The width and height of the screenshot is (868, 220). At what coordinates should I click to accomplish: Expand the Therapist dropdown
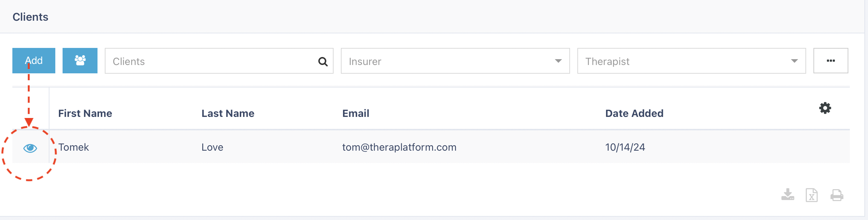(692, 61)
